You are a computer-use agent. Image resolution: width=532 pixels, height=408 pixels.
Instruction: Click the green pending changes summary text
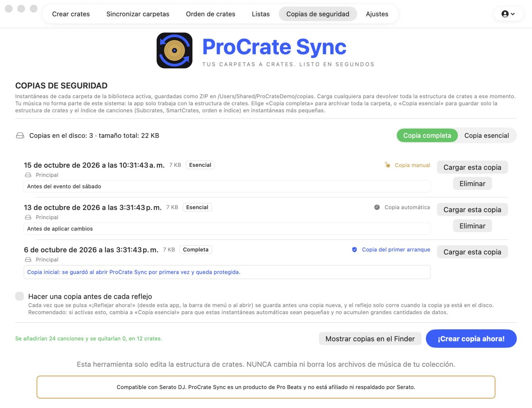[x=89, y=339]
